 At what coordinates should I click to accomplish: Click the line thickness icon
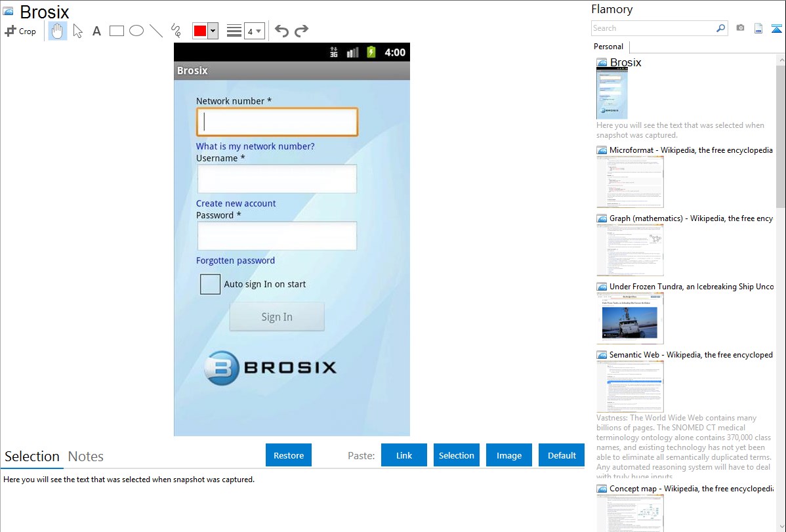click(234, 31)
